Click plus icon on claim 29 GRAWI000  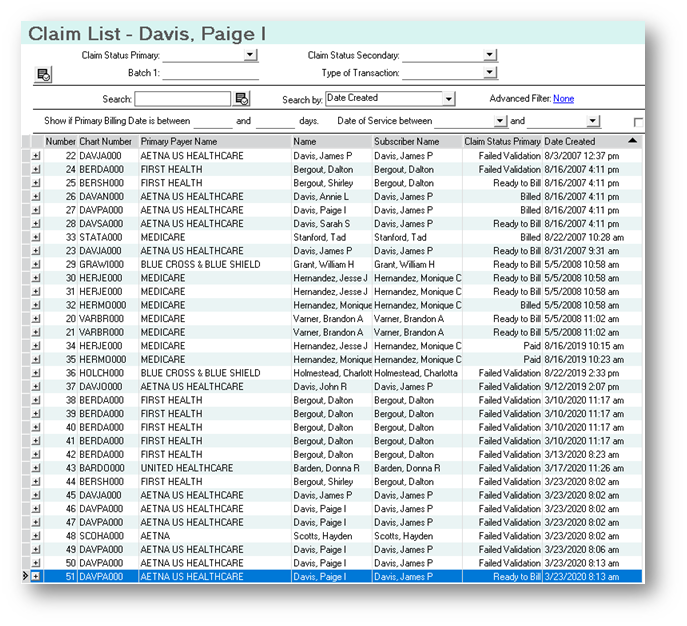pyautogui.click(x=37, y=264)
